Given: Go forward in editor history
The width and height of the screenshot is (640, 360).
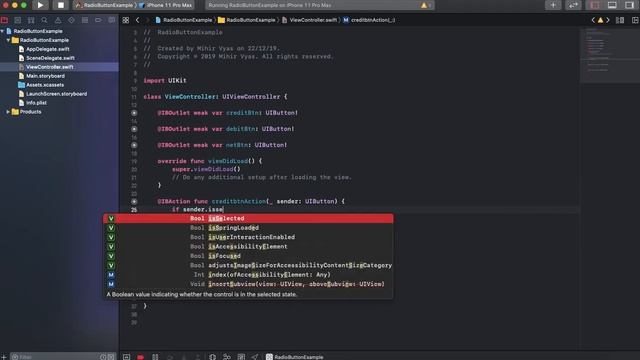Looking at the screenshot, I should point(147,20).
